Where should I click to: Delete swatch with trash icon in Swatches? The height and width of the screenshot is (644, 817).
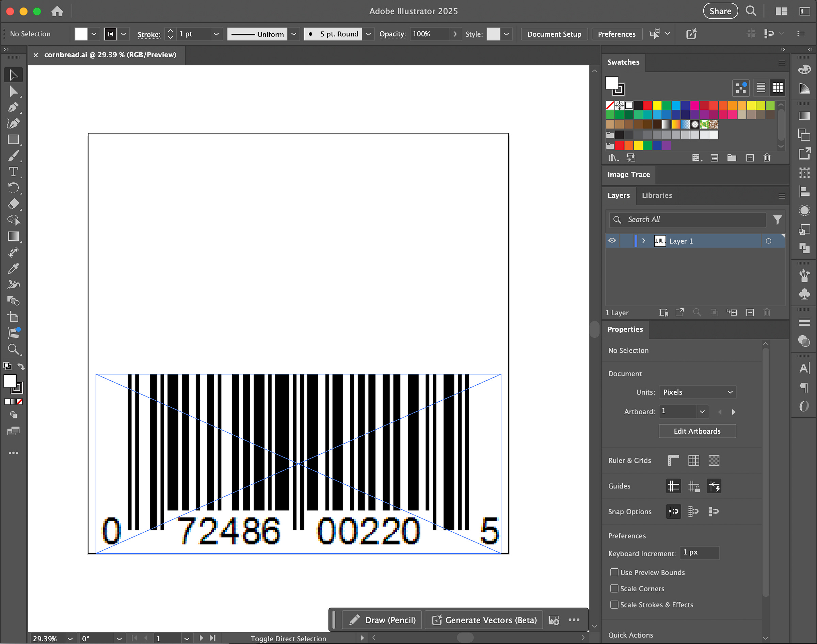767,158
